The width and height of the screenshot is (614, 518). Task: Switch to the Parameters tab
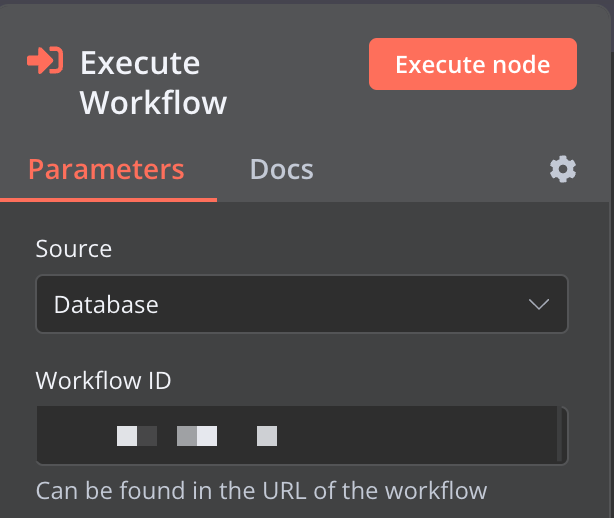pos(106,169)
